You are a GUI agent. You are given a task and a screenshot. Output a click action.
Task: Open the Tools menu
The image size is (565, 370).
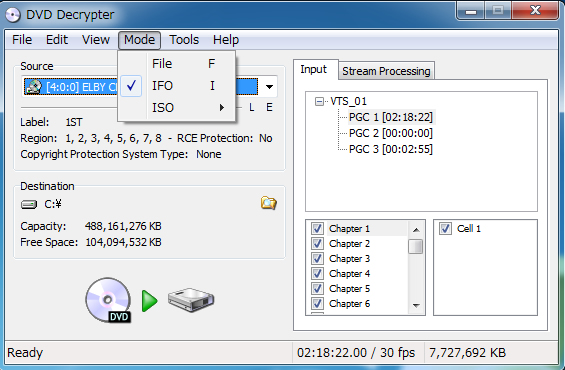pos(184,40)
